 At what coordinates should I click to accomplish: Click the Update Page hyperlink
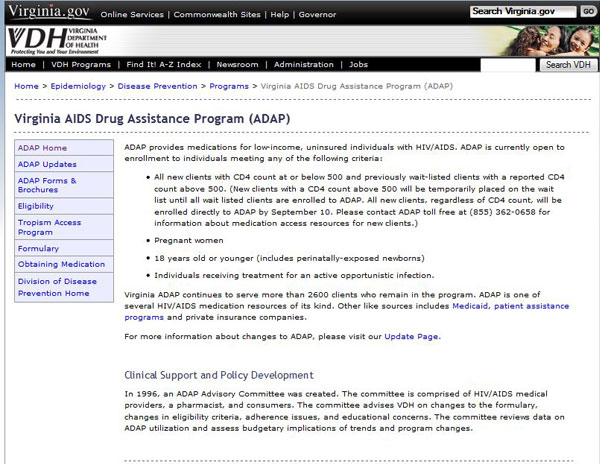[x=411, y=337]
